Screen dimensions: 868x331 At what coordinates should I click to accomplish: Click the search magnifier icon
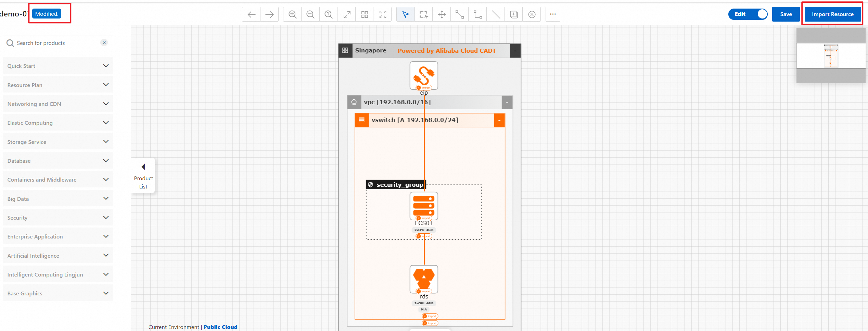click(10, 43)
